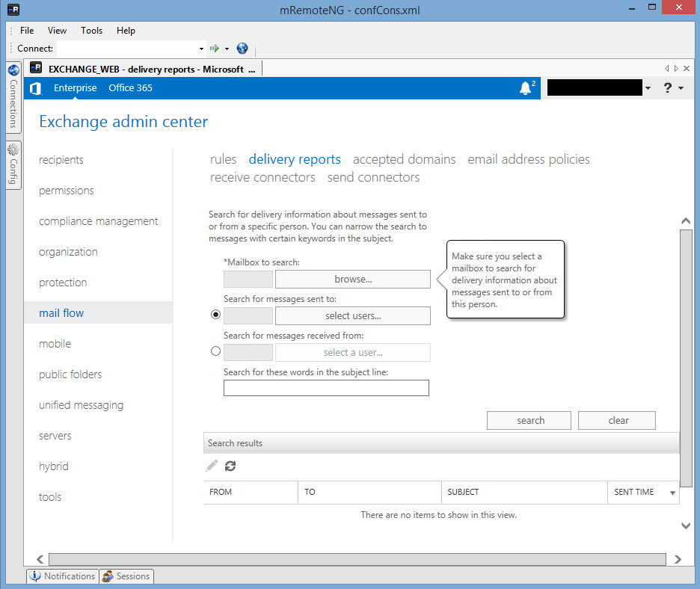Screen dimensions: 700x589
Task: Click the clear button
Action: pyautogui.click(x=617, y=420)
